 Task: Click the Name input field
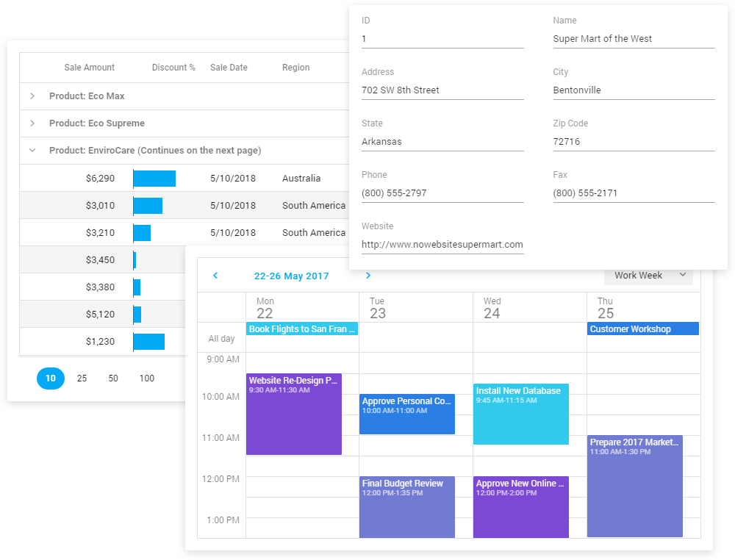coord(634,38)
